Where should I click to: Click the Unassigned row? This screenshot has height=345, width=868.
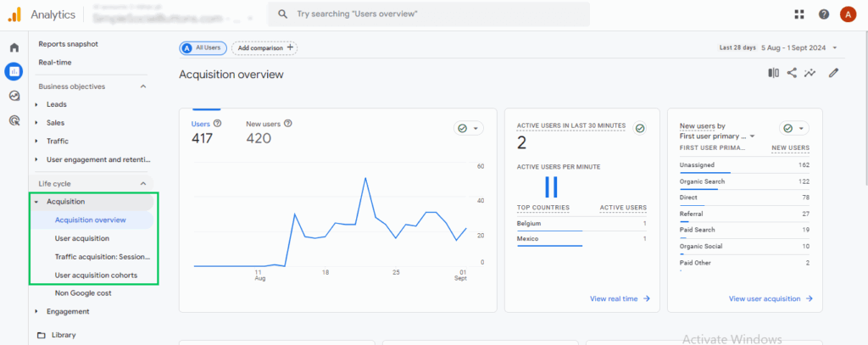744,167
